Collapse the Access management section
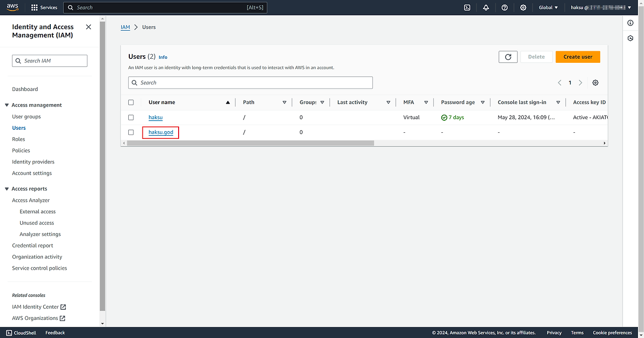The height and width of the screenshot is (338, 644). 7,105
